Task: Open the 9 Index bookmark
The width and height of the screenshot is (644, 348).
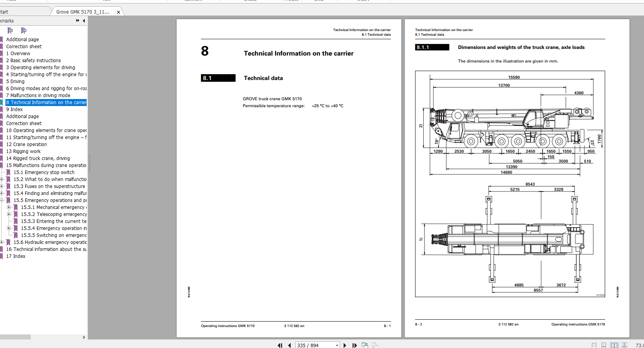Action: (14, 110)
